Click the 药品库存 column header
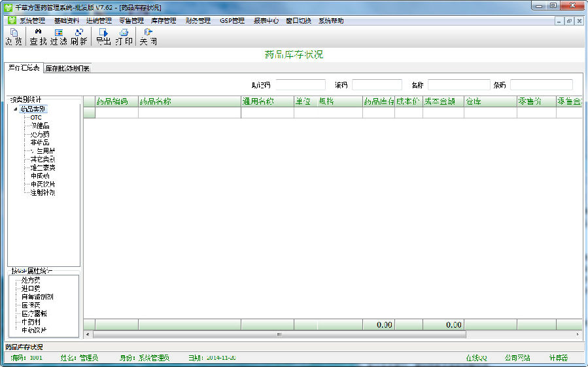This screenshot has height=367, width=588. tap(379, 101)
